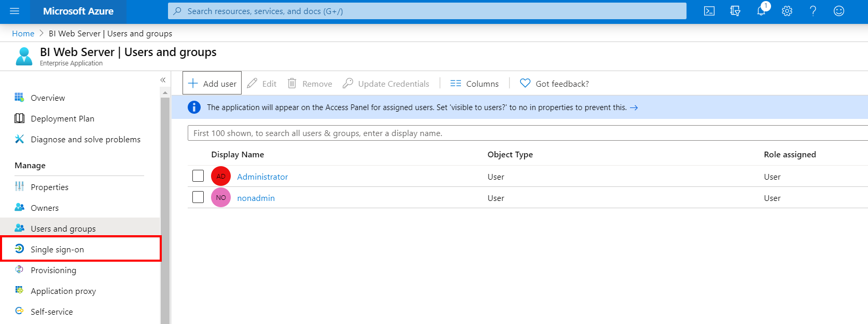
Task: Click the Add user button
Action: (x=212, y=83)
